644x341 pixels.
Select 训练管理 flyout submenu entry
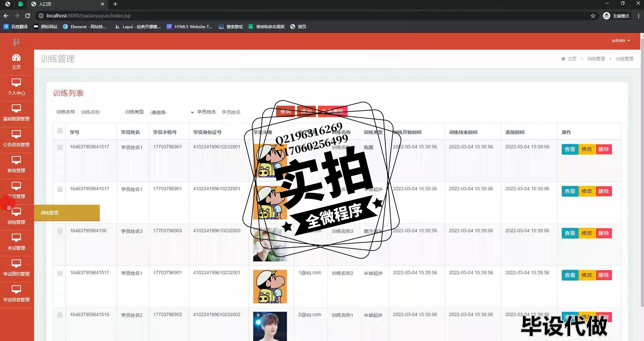click(x=67, y=213)
